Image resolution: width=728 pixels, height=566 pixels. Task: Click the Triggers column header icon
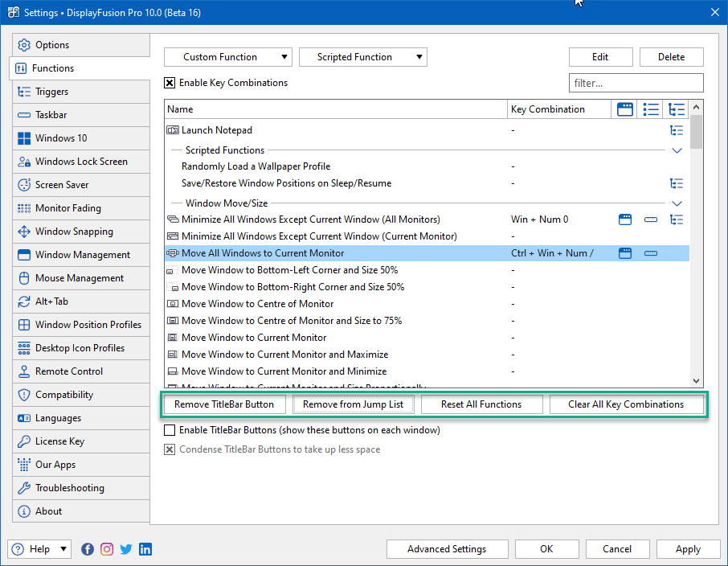(x=677, y=109)
